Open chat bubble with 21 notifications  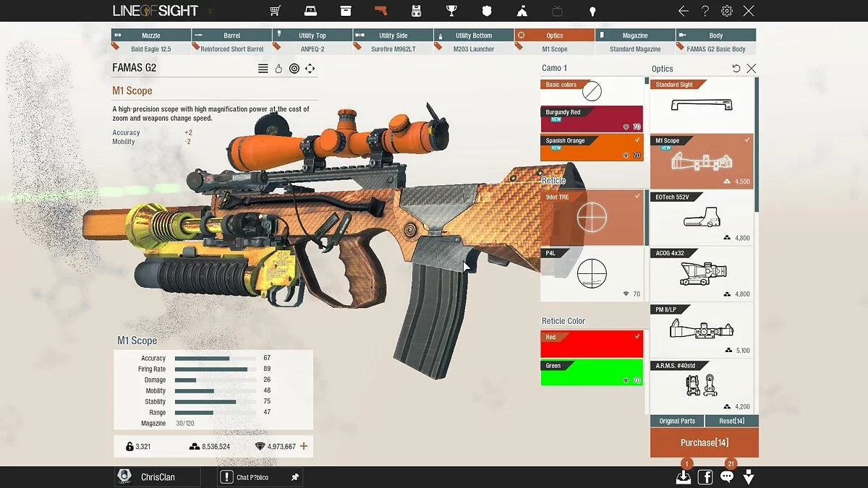[x=727, y=476]
